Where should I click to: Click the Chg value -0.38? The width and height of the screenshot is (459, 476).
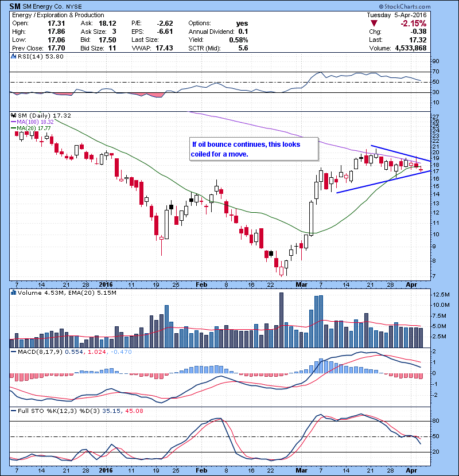tap(419, 32)
